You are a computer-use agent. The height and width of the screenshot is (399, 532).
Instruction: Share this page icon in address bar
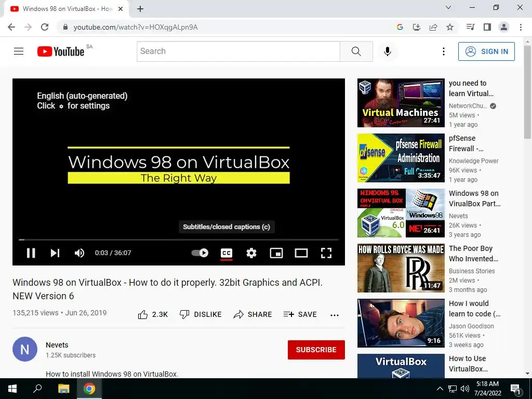pyautogui.click(x=433, y=27)
